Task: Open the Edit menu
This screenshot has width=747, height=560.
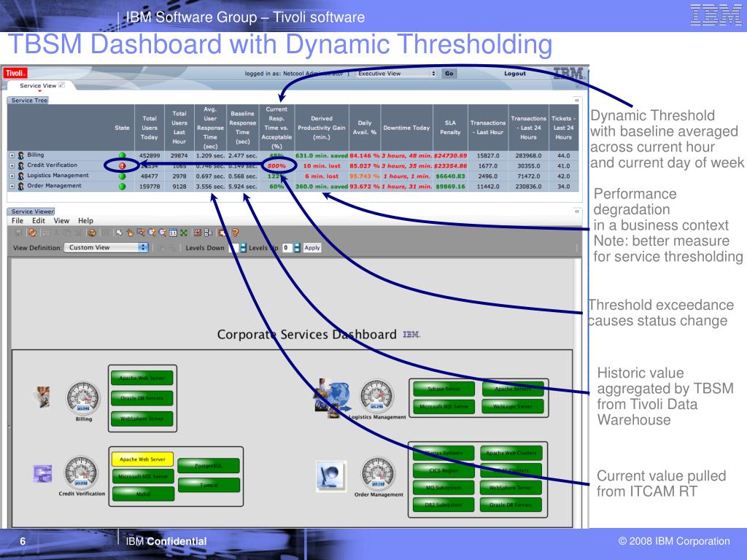Action: coord(39,220)
